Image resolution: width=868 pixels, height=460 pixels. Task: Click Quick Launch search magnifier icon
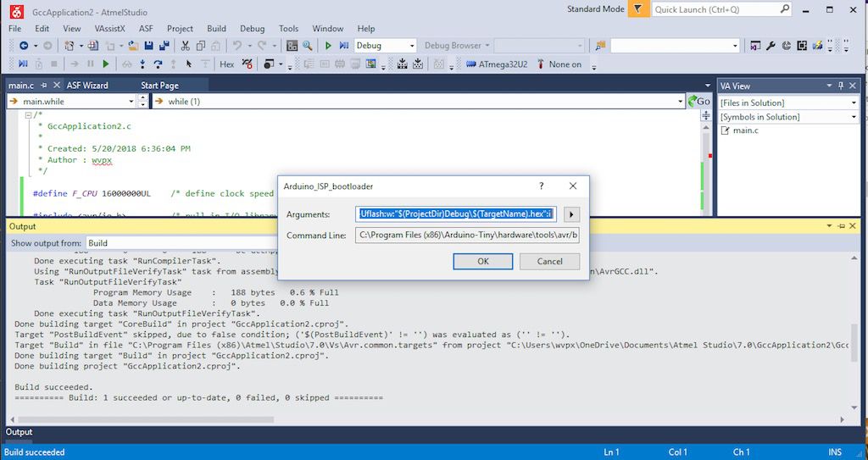[x=784, y=9]
